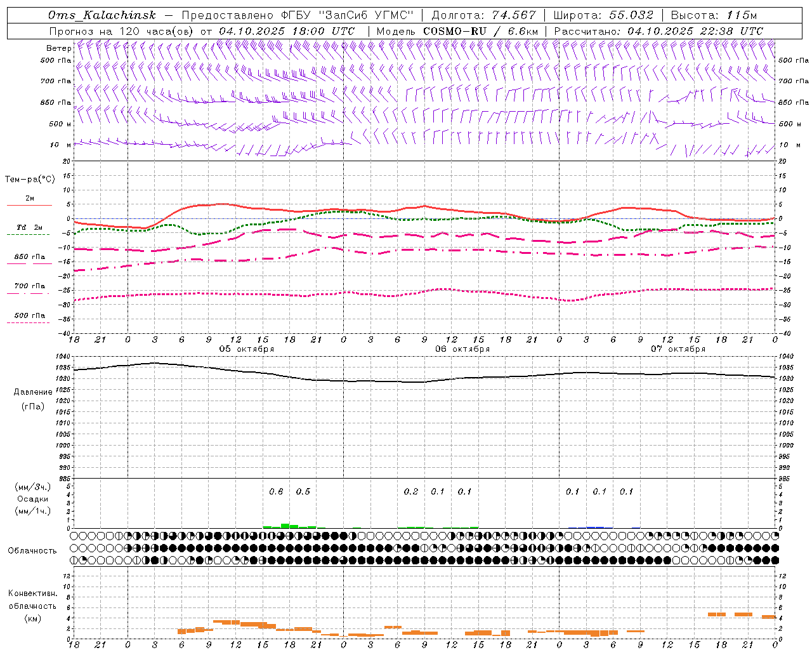Click the dotted line sample under 500 гПа legend

pyautogui.click(x=29, y=322)
